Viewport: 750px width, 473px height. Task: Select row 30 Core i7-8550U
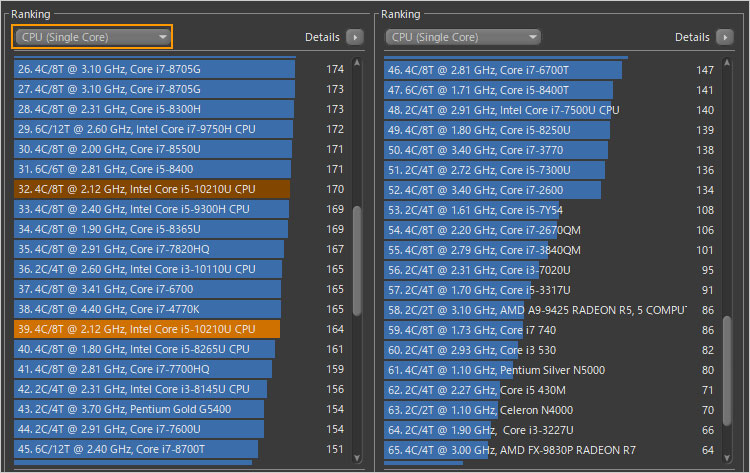click(179, 149)
